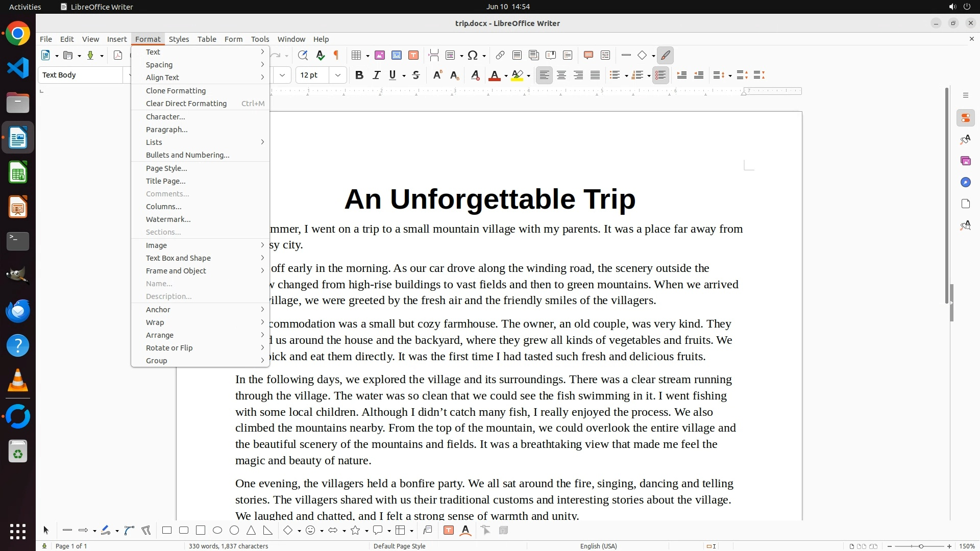Select Page Style... menu entry
The height and width of the screenshot is (551, 980).
click(x=166, y=168)
